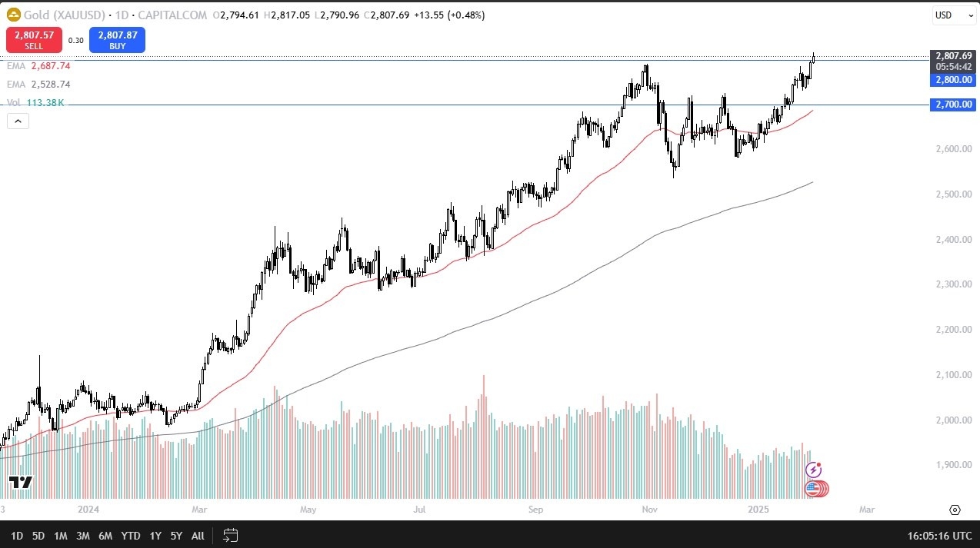Select the Vol 113.38K indicator label
Image resolution: width=980 pixels, height=548 pixels.
35,103
